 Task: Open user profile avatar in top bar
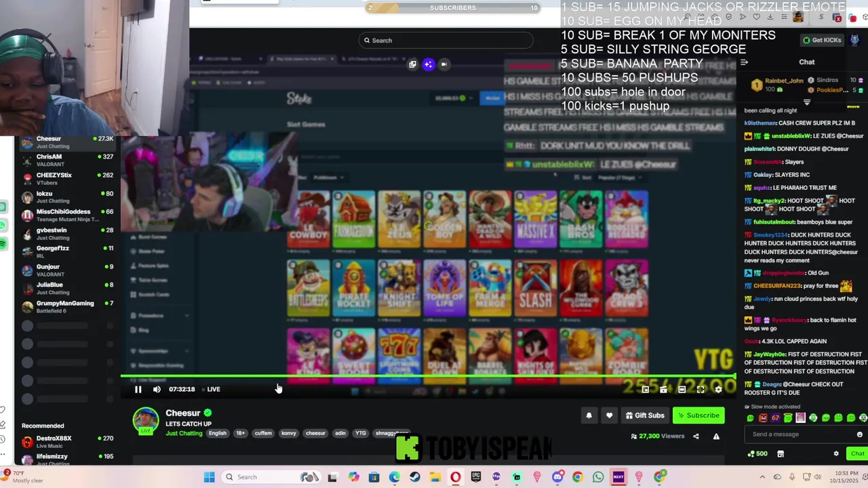855,40
